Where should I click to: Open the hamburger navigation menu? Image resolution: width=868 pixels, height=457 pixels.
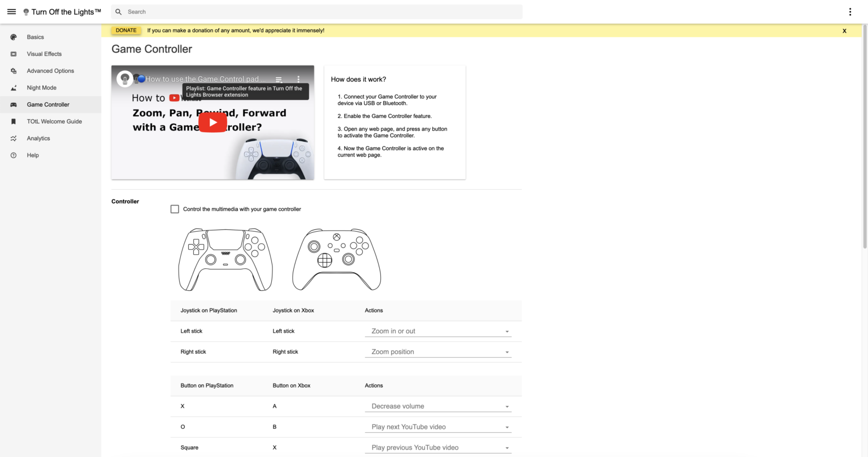coord(11,11)
